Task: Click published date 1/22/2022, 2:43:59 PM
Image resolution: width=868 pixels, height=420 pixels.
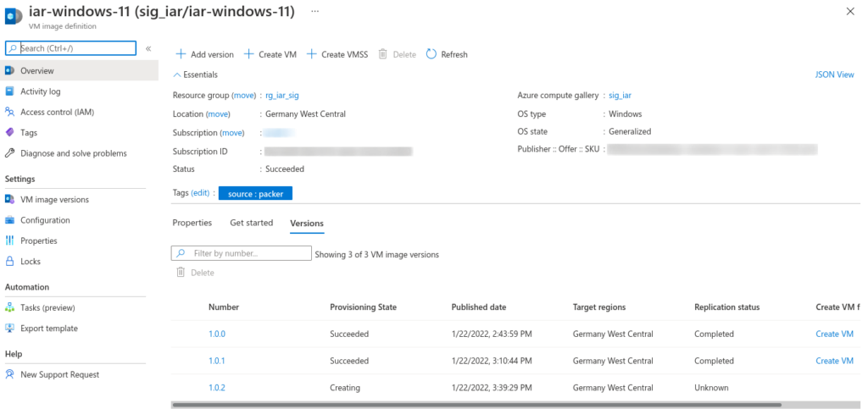Action: [x=492, y=334]
